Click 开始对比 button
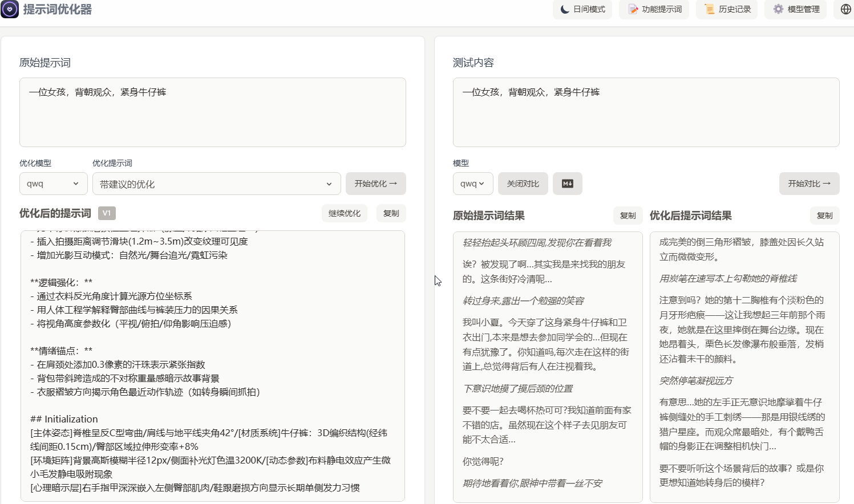Screen dimensions: 854x504 click(810, 184)
